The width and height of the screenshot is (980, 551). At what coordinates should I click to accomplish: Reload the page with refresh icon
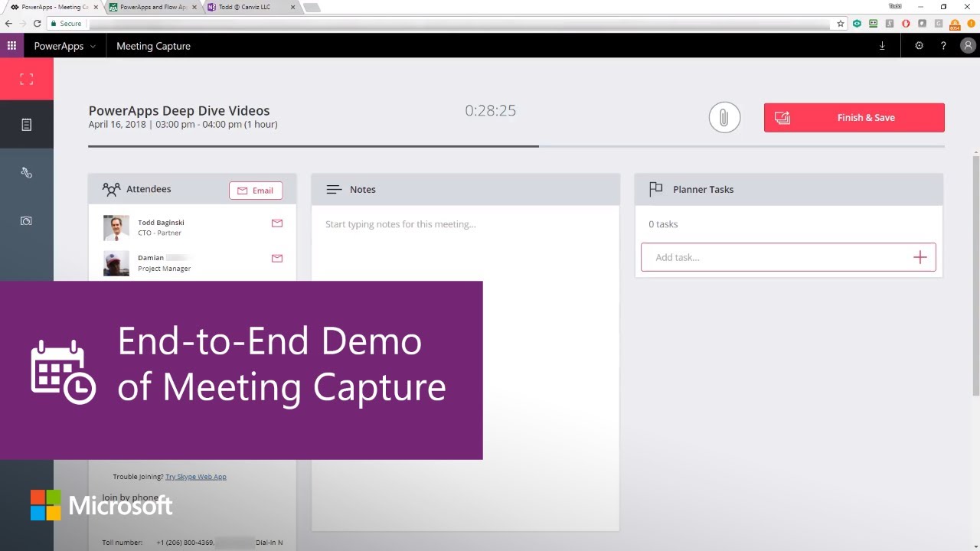(x=37, y=24)
